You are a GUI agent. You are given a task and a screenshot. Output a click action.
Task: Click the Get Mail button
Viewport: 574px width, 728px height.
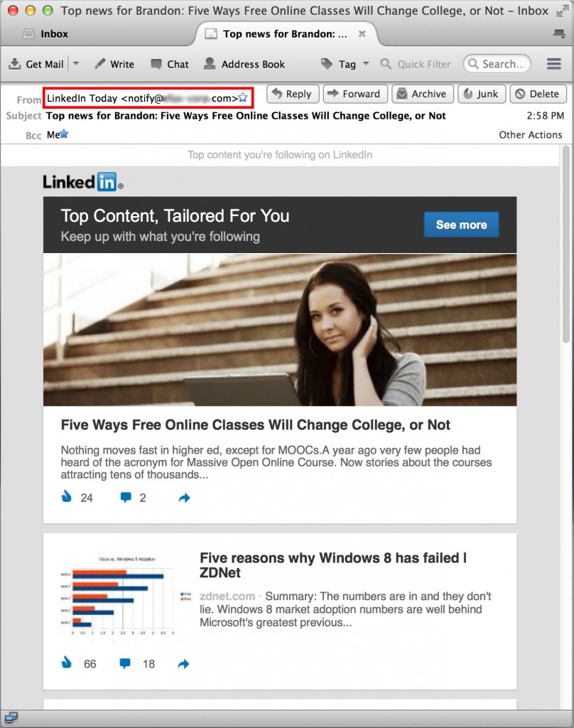tap(36, 64)
